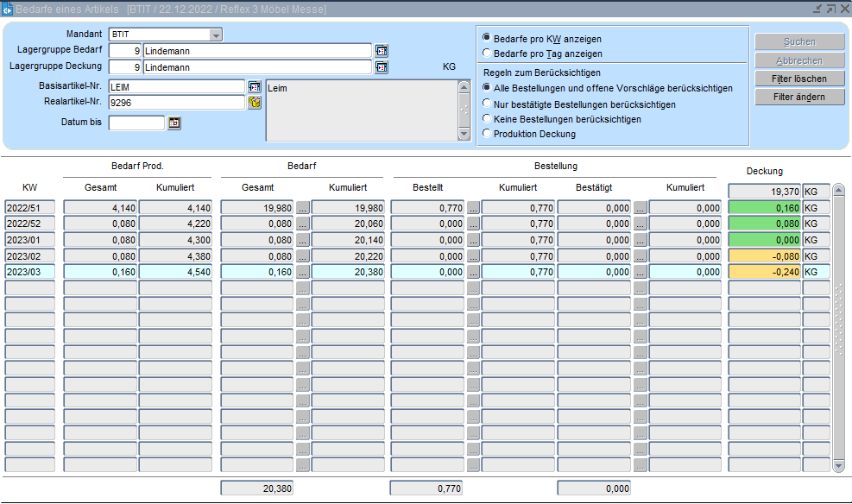Image resolution: width=852 pixels, height=504 pixels.
Task: Open lookup icon for Lagergruppe Bedarf
Action: coord(381,51)
